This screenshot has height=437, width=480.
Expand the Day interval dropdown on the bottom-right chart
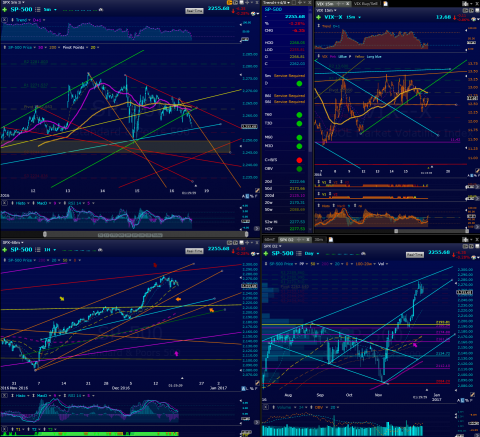pos(312,253)
